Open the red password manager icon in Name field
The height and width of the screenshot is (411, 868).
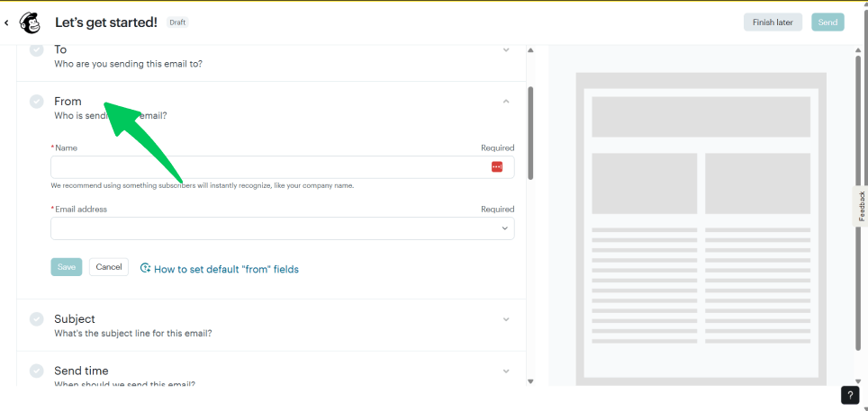click(496, 166)
